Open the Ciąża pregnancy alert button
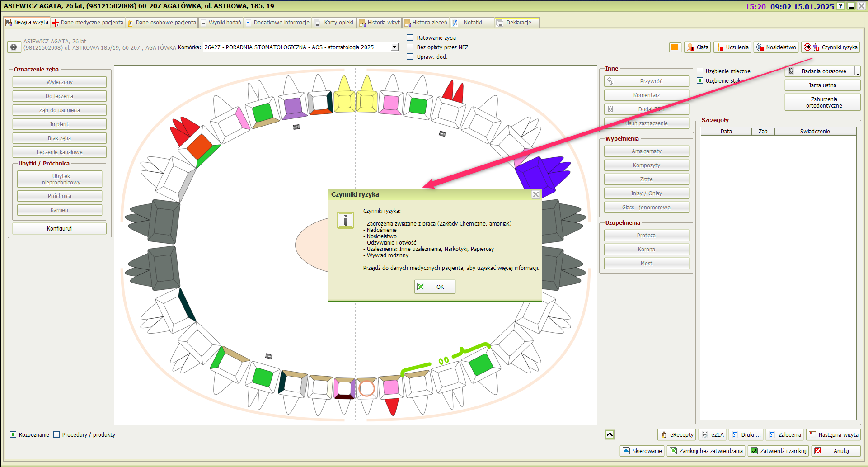 tap(697, 47)
